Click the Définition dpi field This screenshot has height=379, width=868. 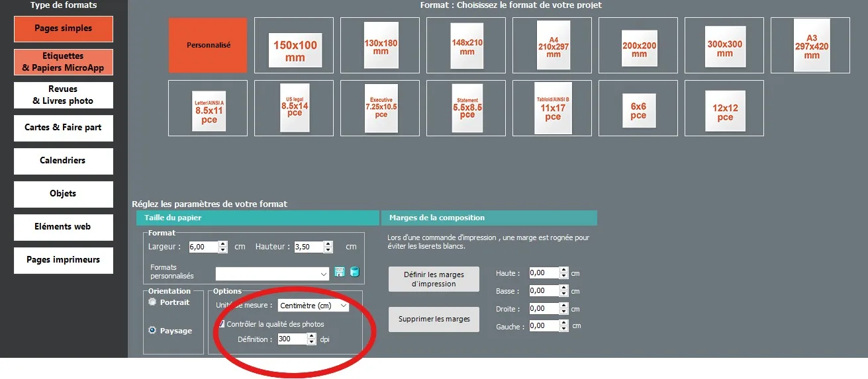(292, 339)
